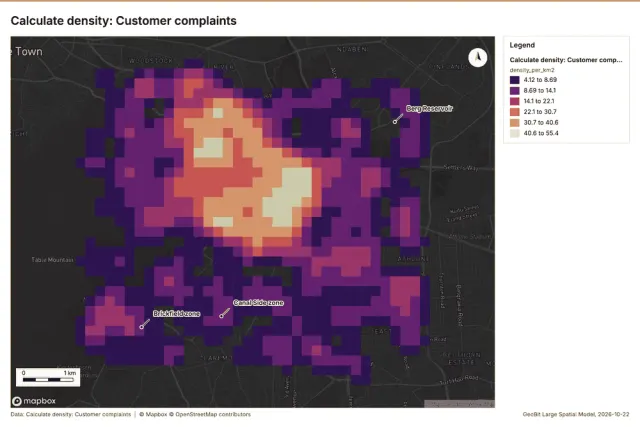The image size is (640, 427).
Task: Click the Berg Reservoir marker pin
Action: pyautogui.click(x=395, y=122)
